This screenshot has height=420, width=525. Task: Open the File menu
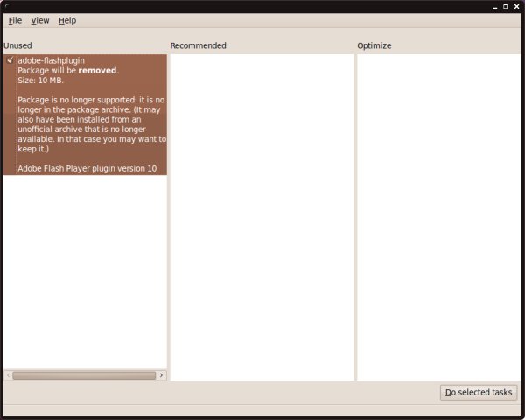(x=15, y=20)
